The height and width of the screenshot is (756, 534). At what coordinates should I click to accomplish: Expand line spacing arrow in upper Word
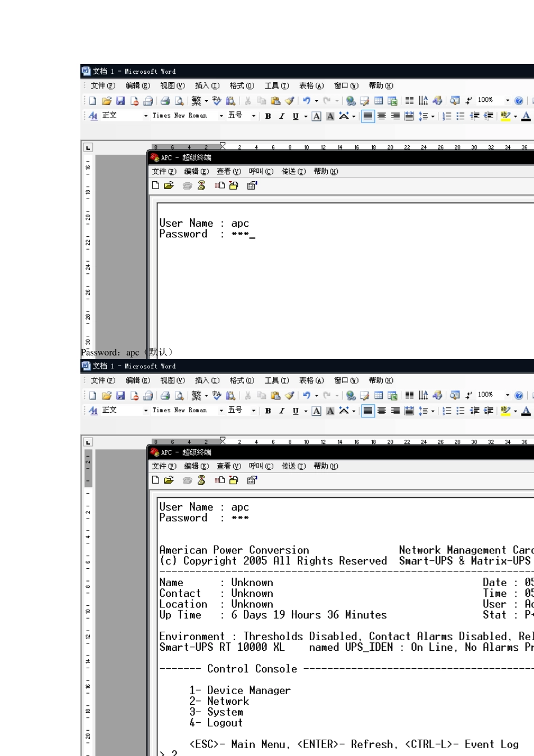(433, 116)
